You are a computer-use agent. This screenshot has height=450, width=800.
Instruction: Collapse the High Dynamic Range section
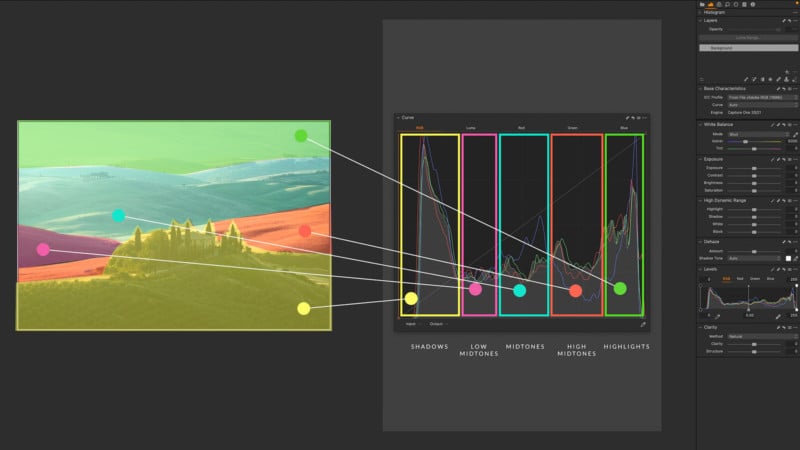tap(702, 200)
